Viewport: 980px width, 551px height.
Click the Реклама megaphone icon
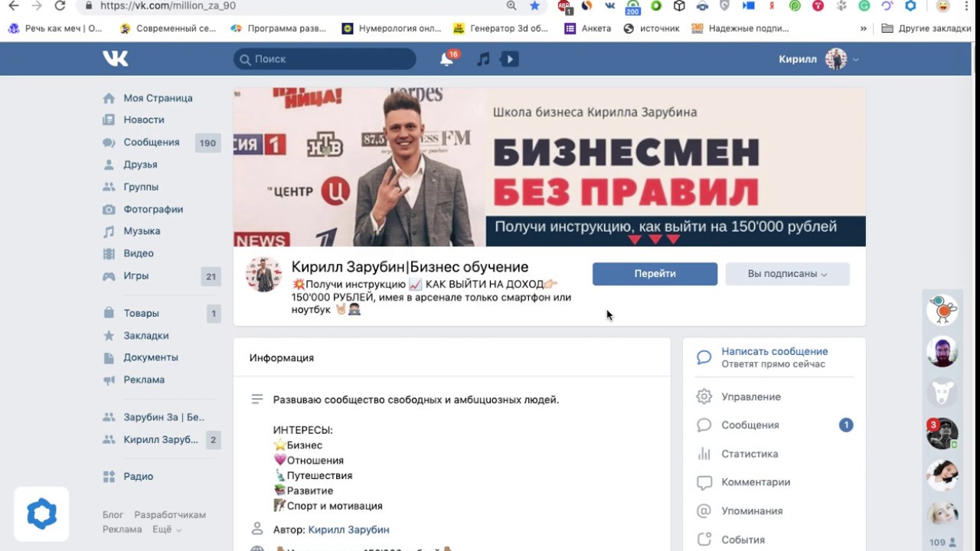109,380
